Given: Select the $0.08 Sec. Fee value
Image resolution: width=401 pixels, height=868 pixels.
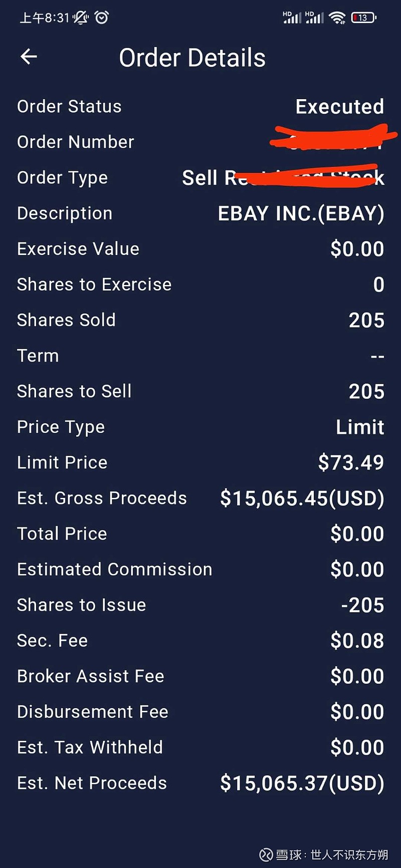Looking at the screenshot, I should point(357,641).
